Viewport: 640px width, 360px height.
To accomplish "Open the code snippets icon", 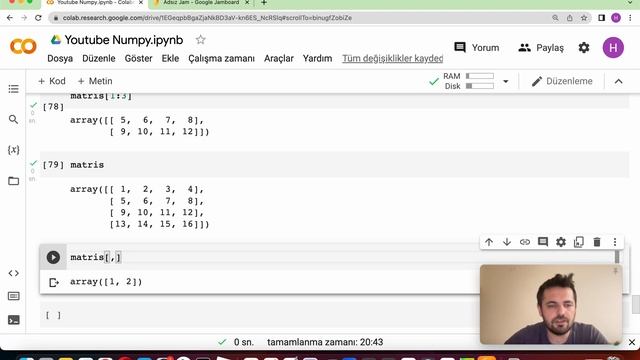I will pyautogui.click(x=13, y=273).
